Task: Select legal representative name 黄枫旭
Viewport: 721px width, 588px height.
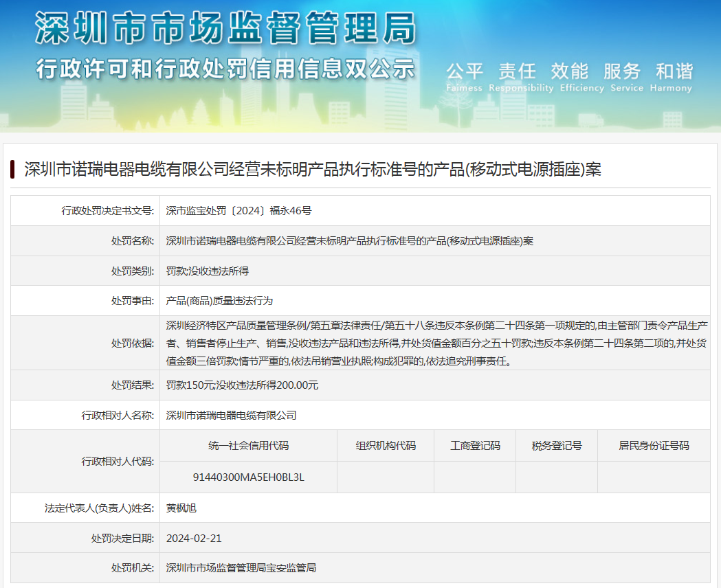Action: [181, 508]
